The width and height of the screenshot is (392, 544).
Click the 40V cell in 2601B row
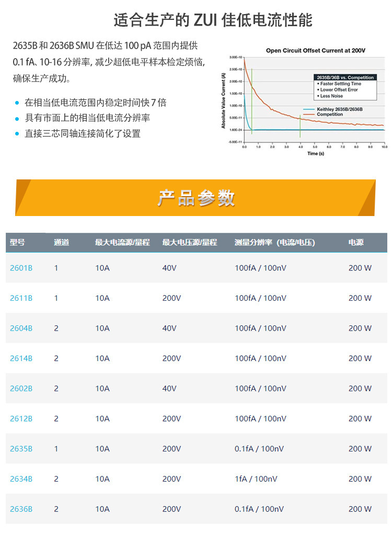pos(169,268)
